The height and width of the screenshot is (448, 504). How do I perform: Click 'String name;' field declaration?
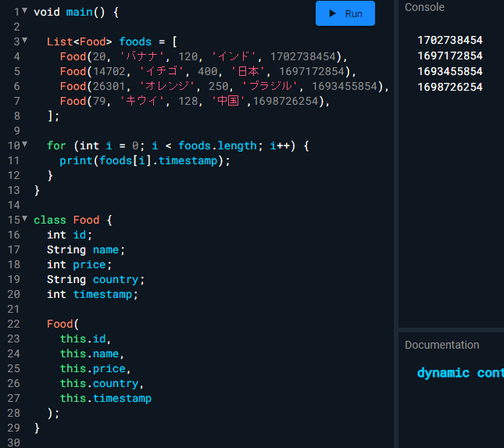pyautogui.click(x=86, y=249)
